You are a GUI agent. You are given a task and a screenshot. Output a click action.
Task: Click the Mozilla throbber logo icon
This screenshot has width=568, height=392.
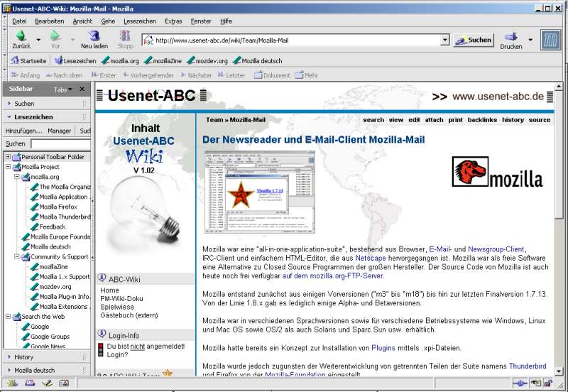550,40
